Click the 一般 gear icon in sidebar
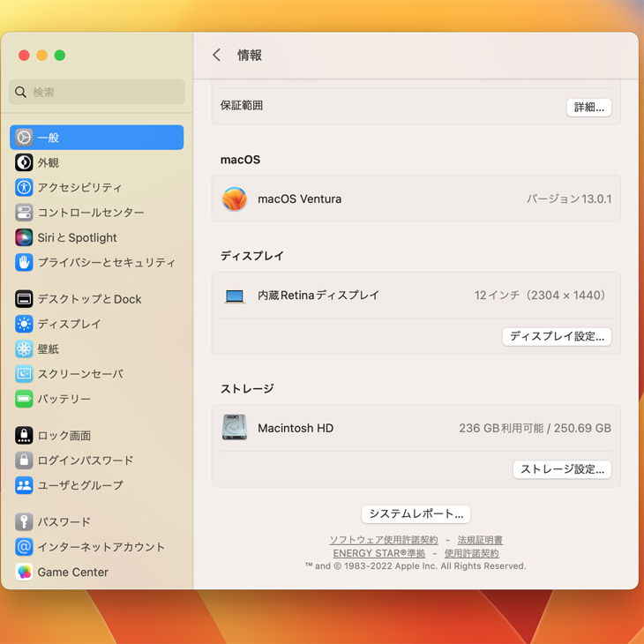Viewport: 644px width, 644px height. [24, 137]
